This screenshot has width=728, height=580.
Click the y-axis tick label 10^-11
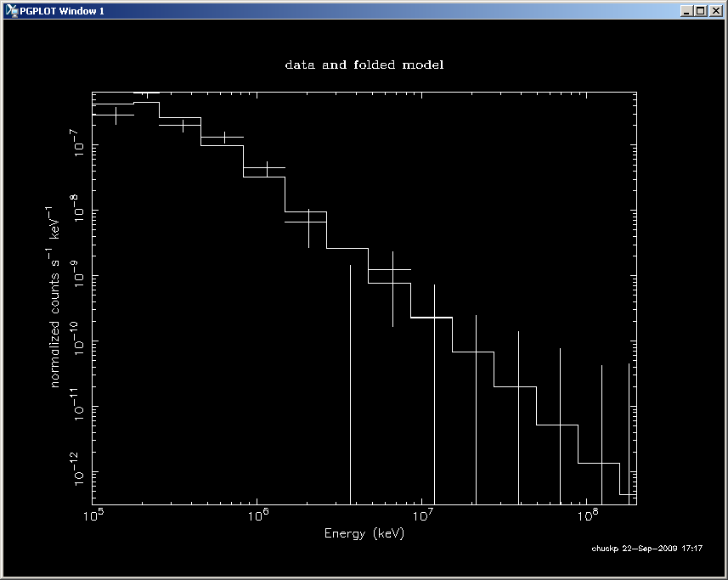coord(77,403)
